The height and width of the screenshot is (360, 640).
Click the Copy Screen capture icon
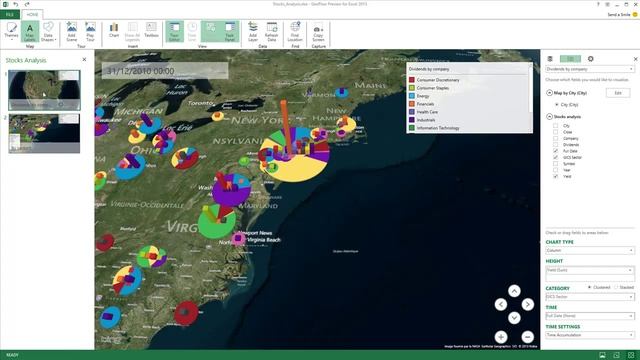point(318,33)
